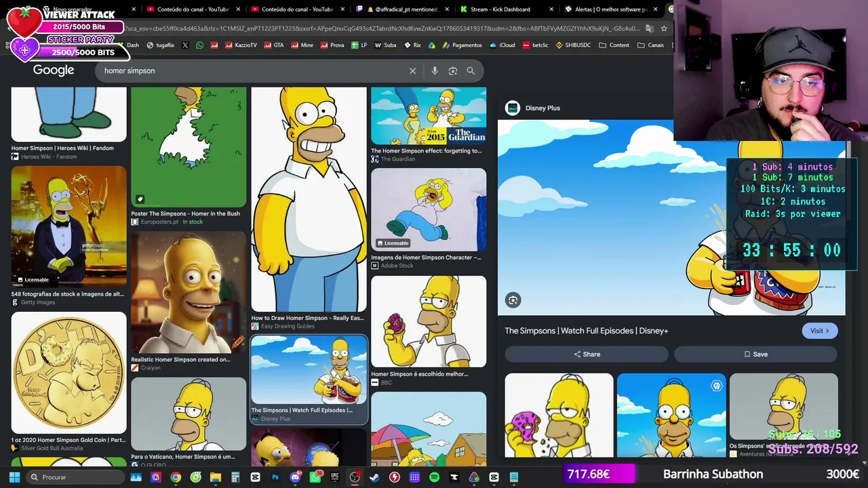Select the first Conteúdo do canal YouTube tab
This screenshot has width=868, height=488.
click(x=192, y=9)
